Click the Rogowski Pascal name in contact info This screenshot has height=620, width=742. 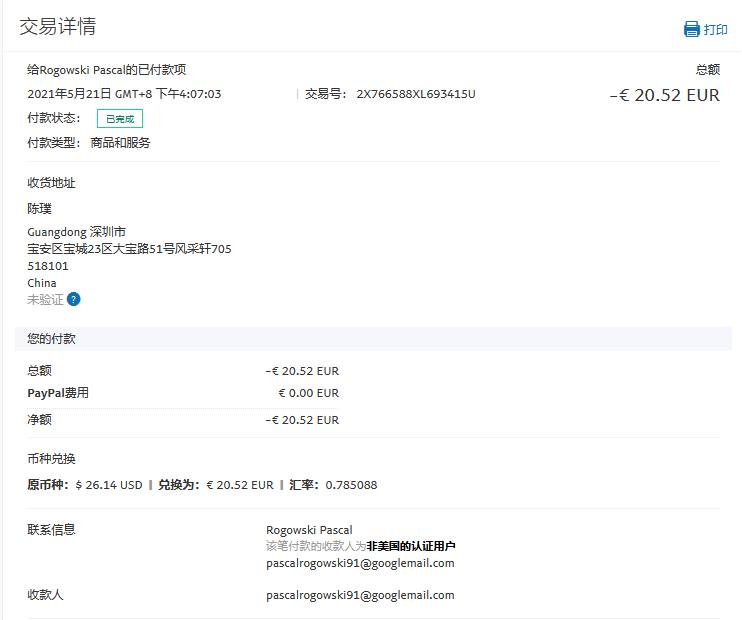(x=309, y=530)
